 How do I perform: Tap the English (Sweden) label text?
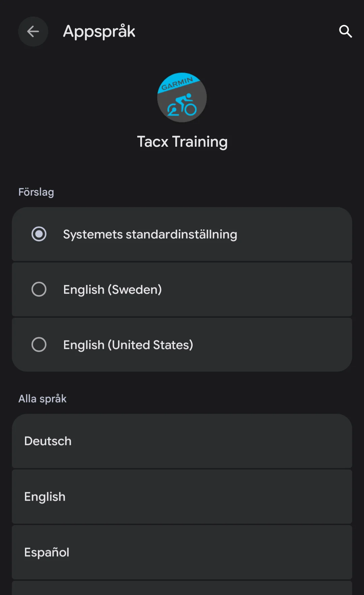113,290
